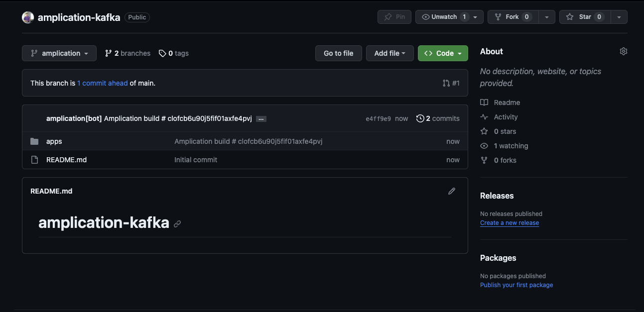Click the README.md file icon
644x312 pixels.
pos(34,160)
